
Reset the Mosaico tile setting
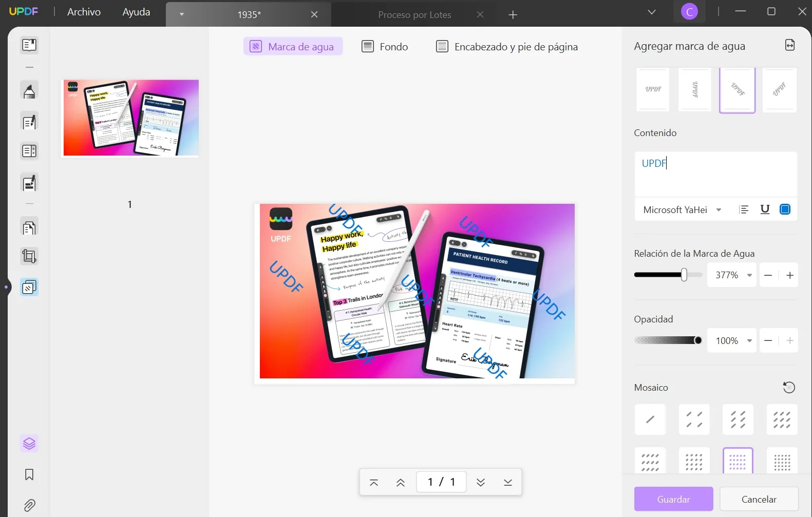tap(789, 387)
